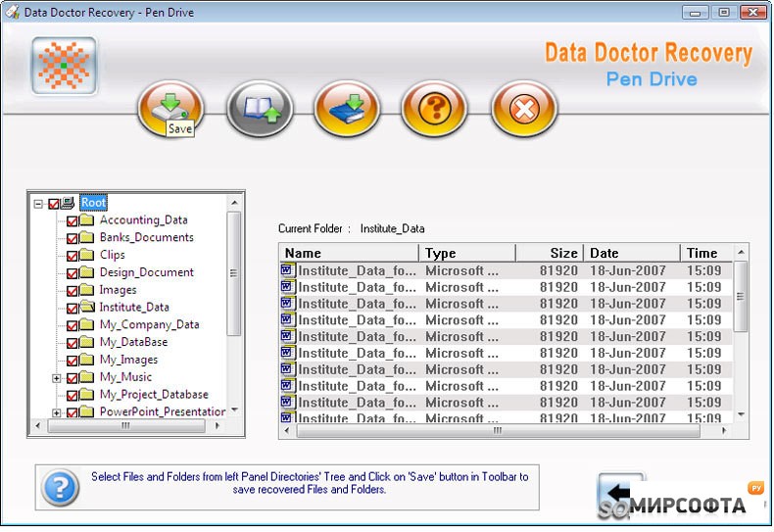Click the orange X exit toolbar icon
The height and width of the screenshot is (532, 774).
point(523,108)
